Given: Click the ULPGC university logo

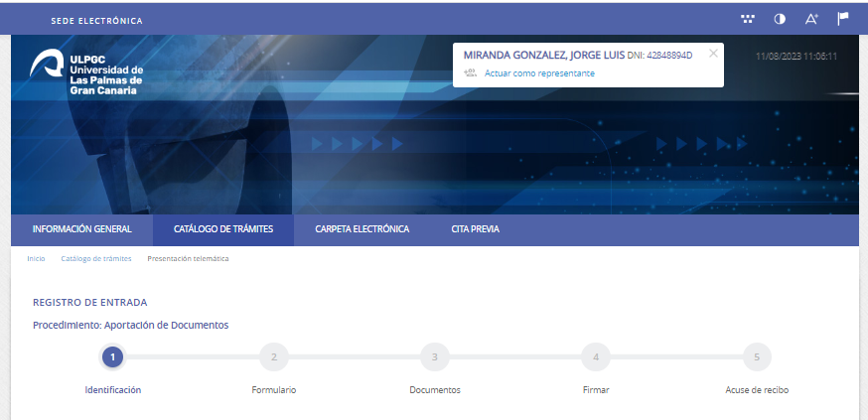Looking at the screenshot, I should pos(86,71).
